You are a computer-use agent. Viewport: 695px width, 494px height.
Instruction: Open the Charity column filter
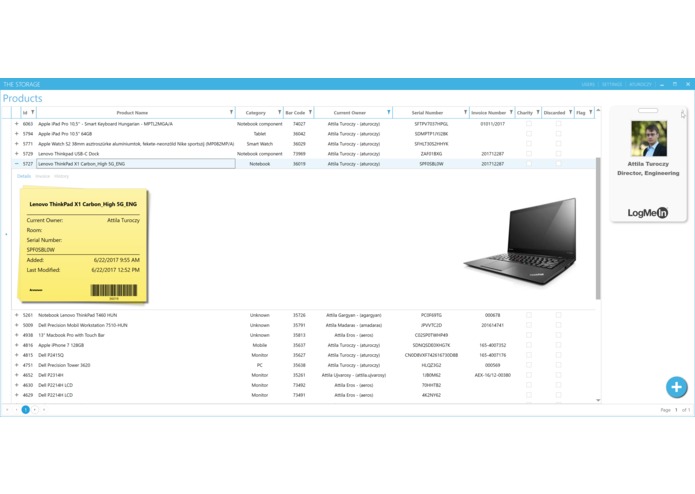(x=538, y=113)
